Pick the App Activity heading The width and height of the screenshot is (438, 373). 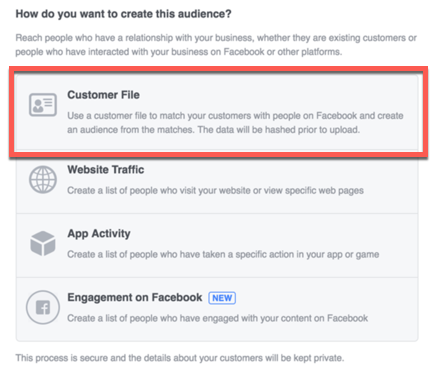[x=99, y=234]
